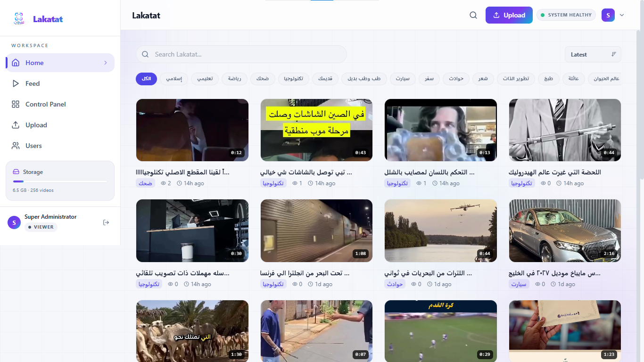Image resolution: width=644 pixels, height=362 pixels.
Task: Select the طب وطب بديل category chip
Action: pyautogui.click(x=364, y=79)
